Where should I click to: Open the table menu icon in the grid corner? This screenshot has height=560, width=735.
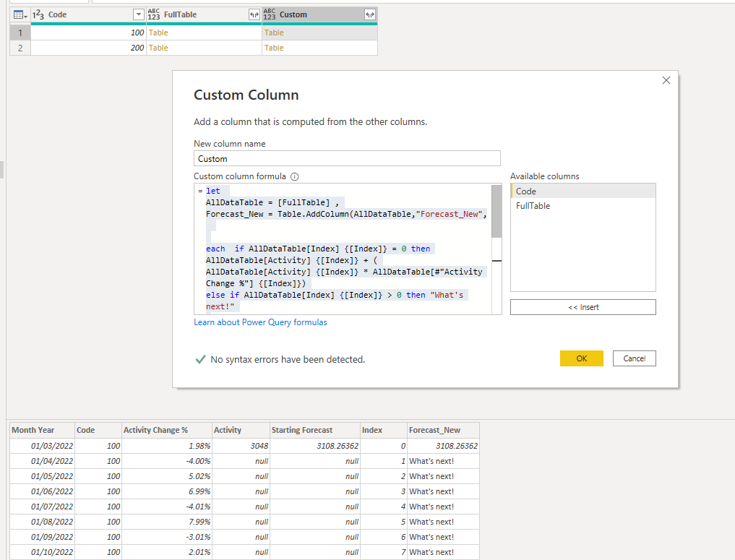point(20,15)
